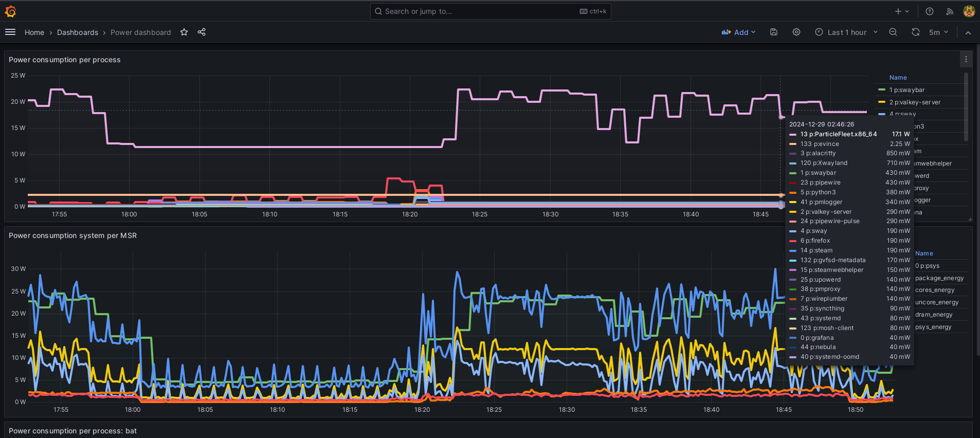This screenshot has width=980, height=438.
Task: Toggle the dram_energy legend series
Action: coord(934,315)
